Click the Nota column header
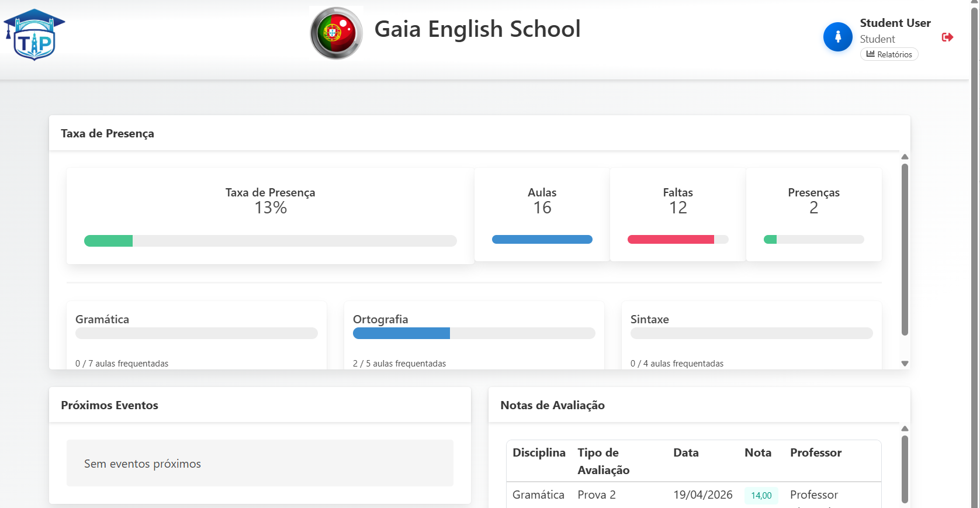Screen dimensions: 980x508 pyautogui.click(x=758, y=452)
